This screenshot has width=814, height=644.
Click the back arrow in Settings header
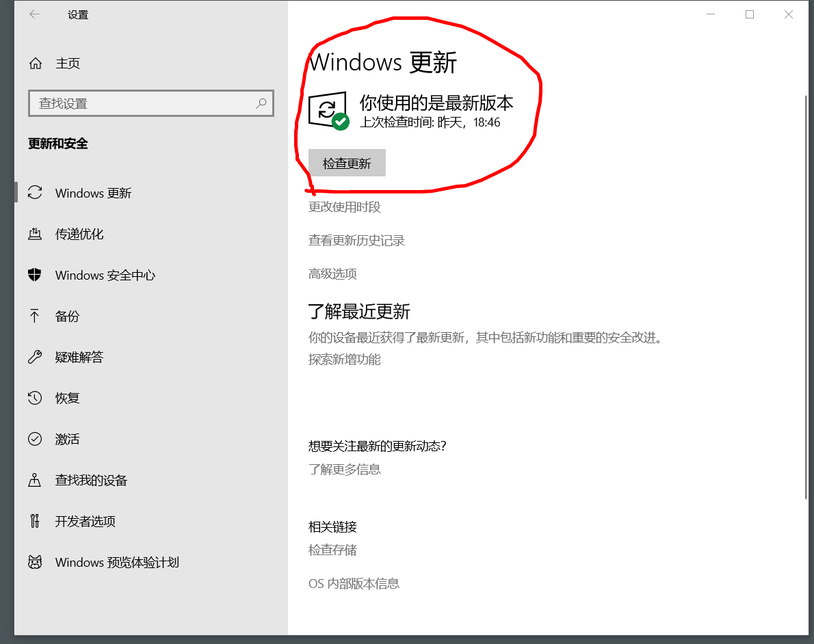point(35,14)
